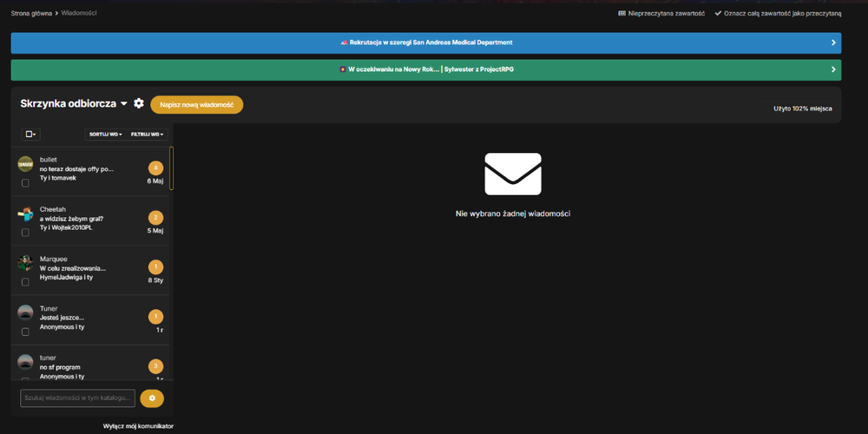Open the message 'W celu zrealizowania...'
The height and width of the screenshot is (434, 868).
73,268
